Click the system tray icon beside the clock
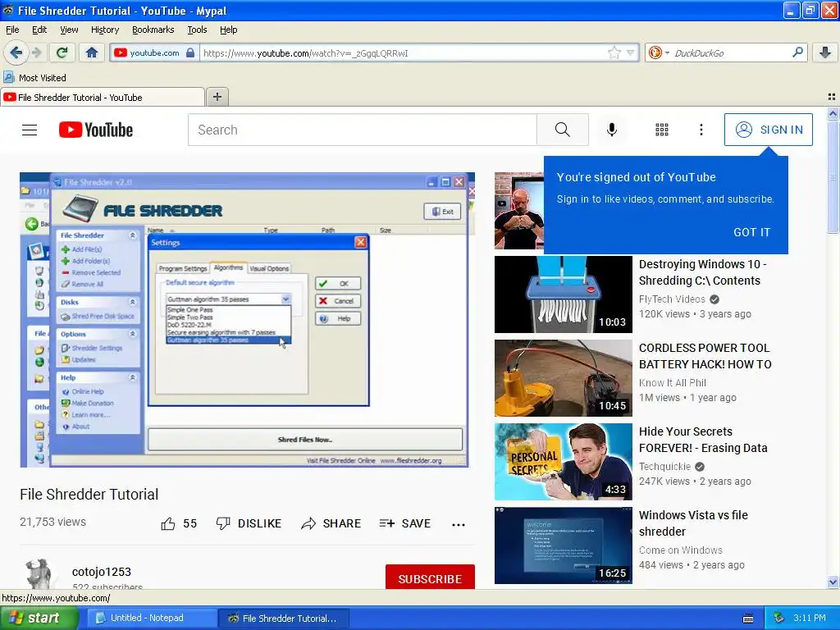The image size is (840, 630). point(778,618)
